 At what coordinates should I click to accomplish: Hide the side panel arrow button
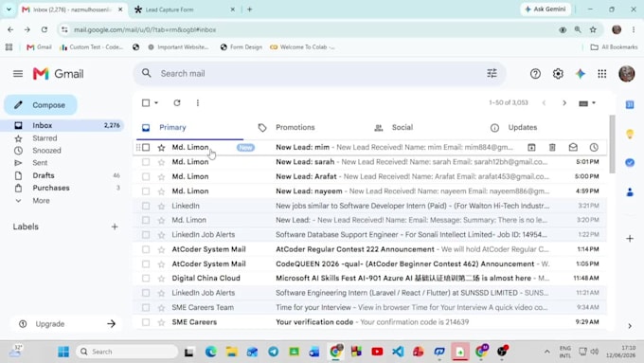pos(630,326)
